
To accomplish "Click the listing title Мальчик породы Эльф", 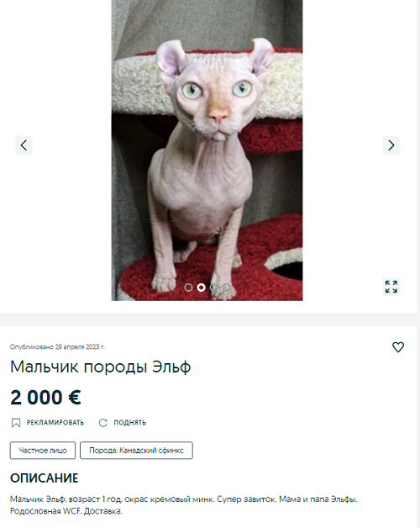I will [x=101, y=367].
